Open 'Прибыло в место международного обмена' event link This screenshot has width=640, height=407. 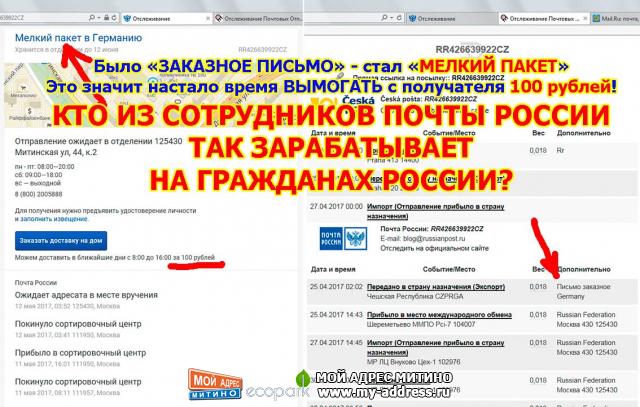(439, 315)
